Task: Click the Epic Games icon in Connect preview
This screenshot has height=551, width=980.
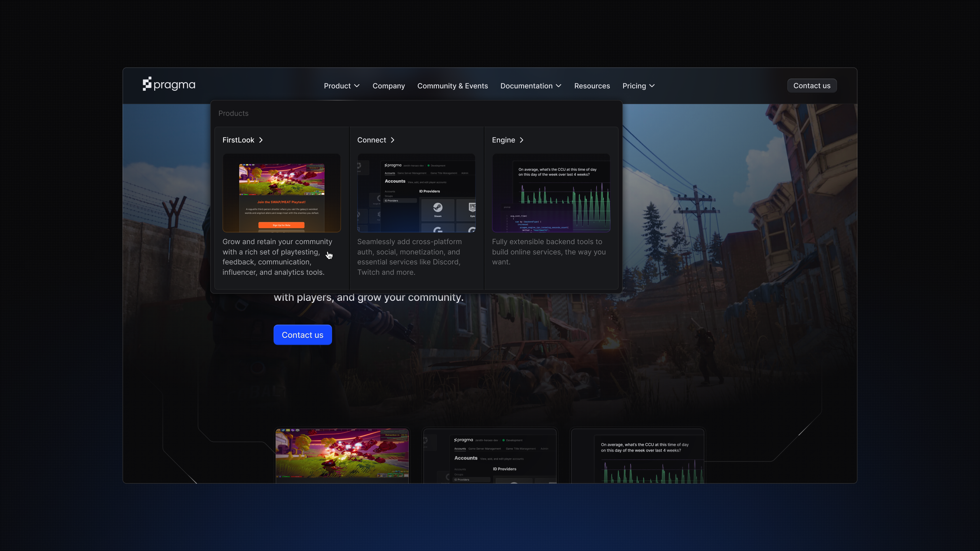Action: click(x=472, y=208)
